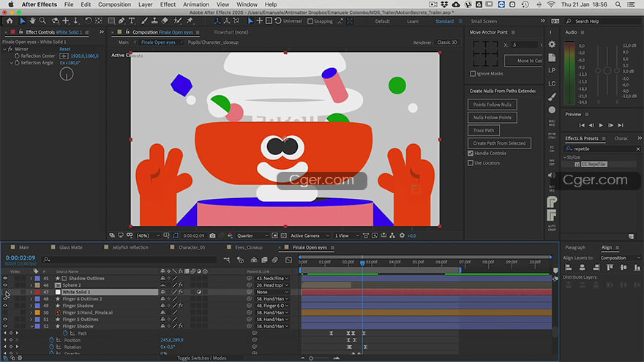Enable the Snapping checkbox

point(310,21)
